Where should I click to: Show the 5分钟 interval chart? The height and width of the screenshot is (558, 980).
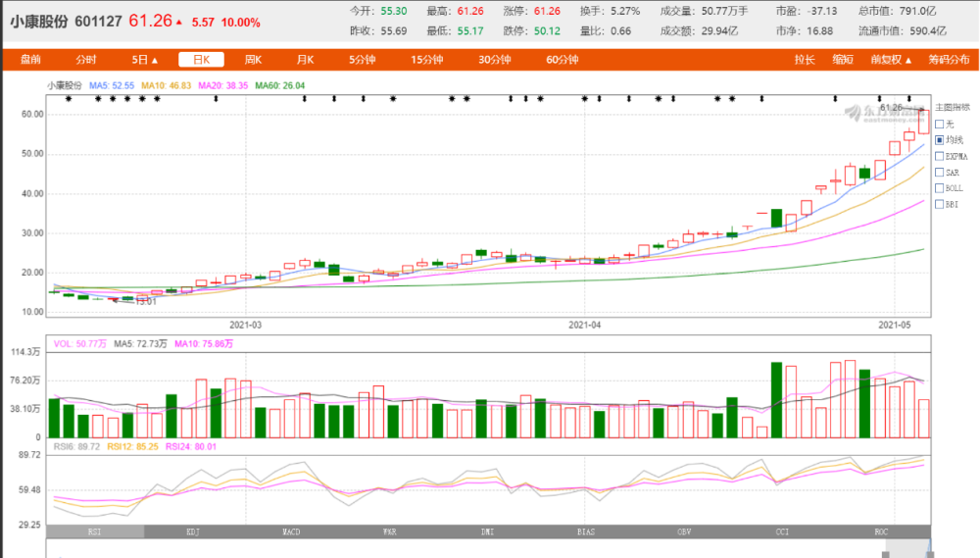(x=363, y=60)
